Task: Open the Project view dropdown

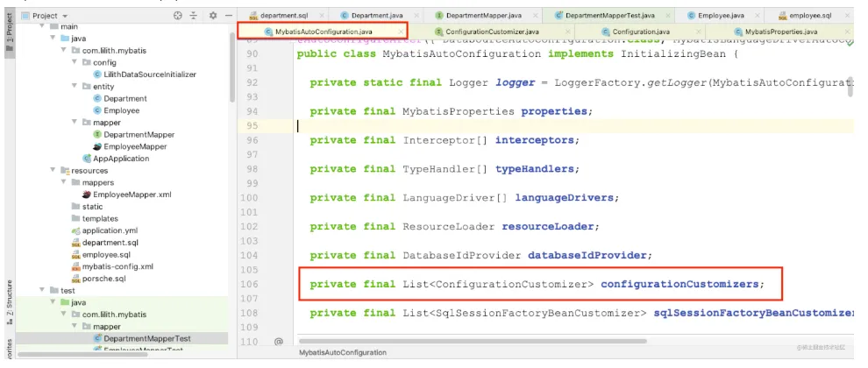Action: (x=45, y=16)
